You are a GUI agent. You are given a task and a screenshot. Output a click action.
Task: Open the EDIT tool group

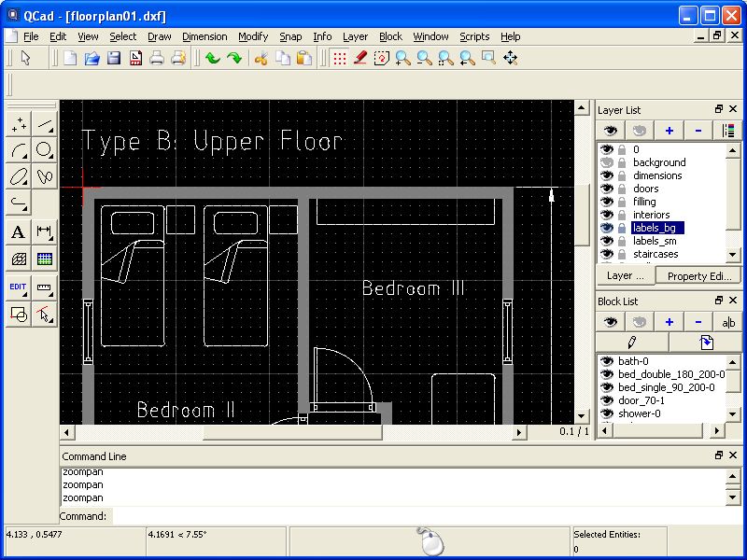(x=19, y=287)
